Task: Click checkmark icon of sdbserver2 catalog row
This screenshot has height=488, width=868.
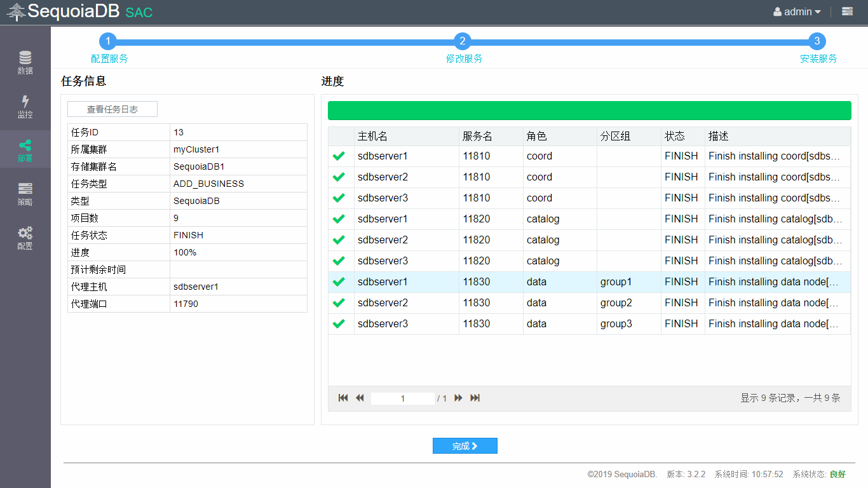Action: point(339,240)
